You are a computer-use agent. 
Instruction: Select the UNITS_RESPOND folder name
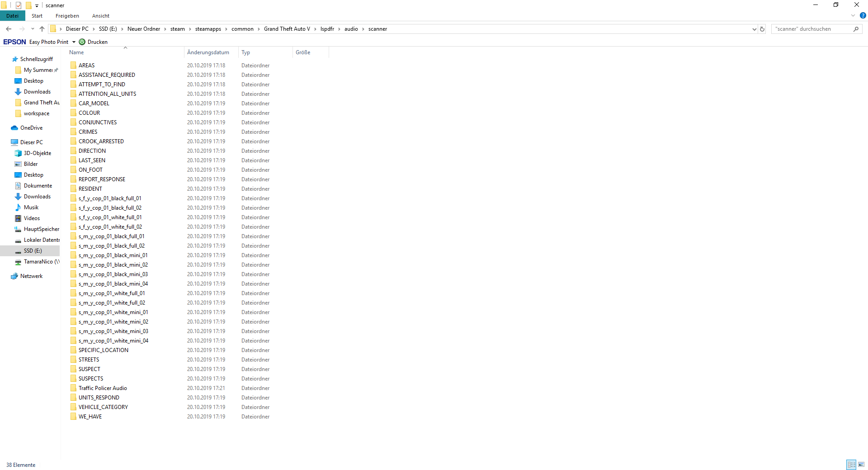[x=99, y=398]
